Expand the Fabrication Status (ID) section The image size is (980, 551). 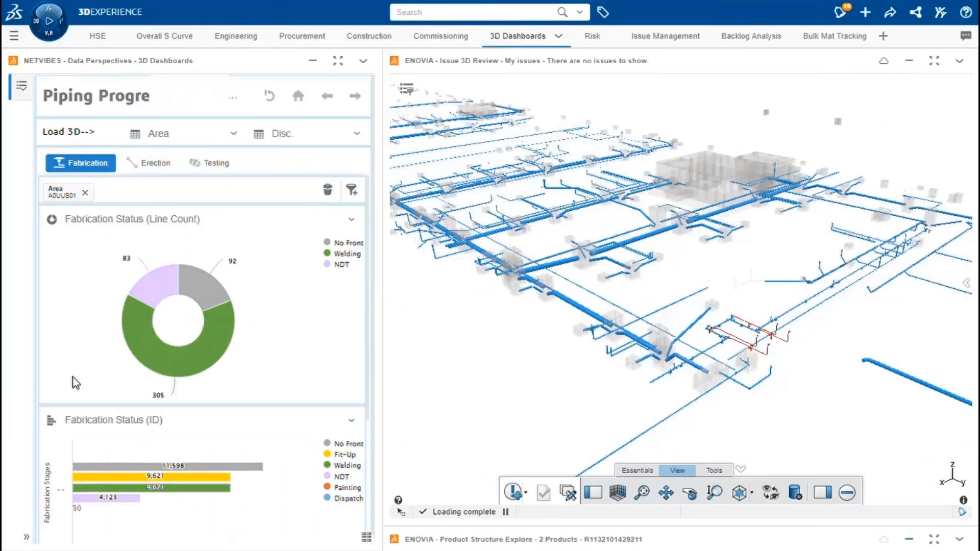351,420
